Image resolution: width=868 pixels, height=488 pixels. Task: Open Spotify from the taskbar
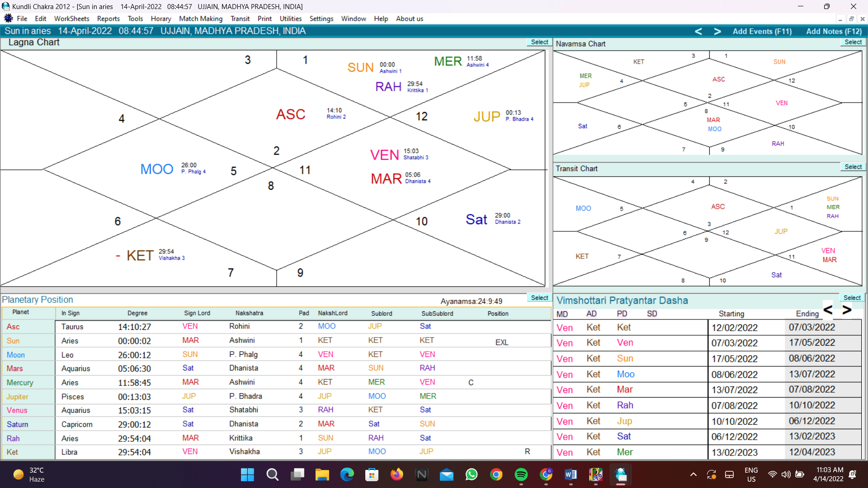[x=521, y=474]
